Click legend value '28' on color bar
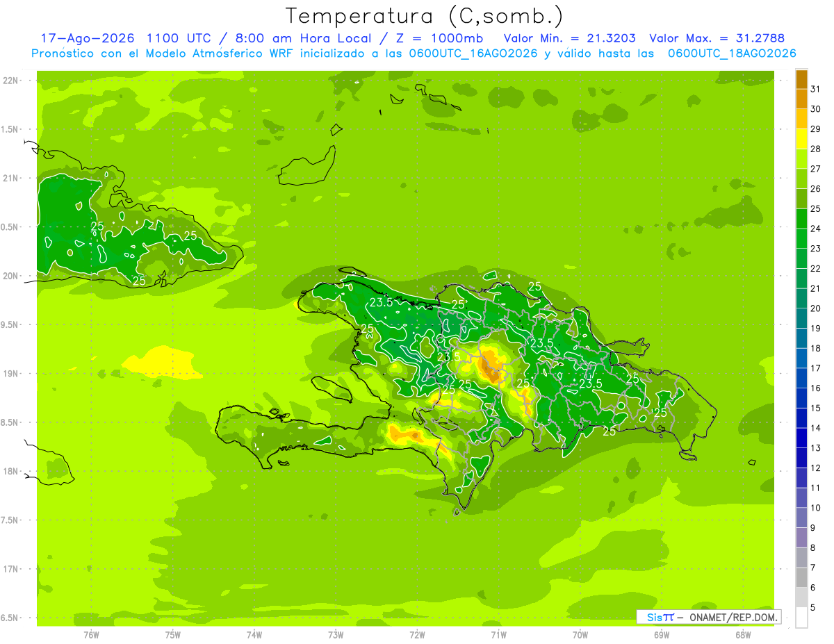Viewport: 834px width, 644px height. 815,149
